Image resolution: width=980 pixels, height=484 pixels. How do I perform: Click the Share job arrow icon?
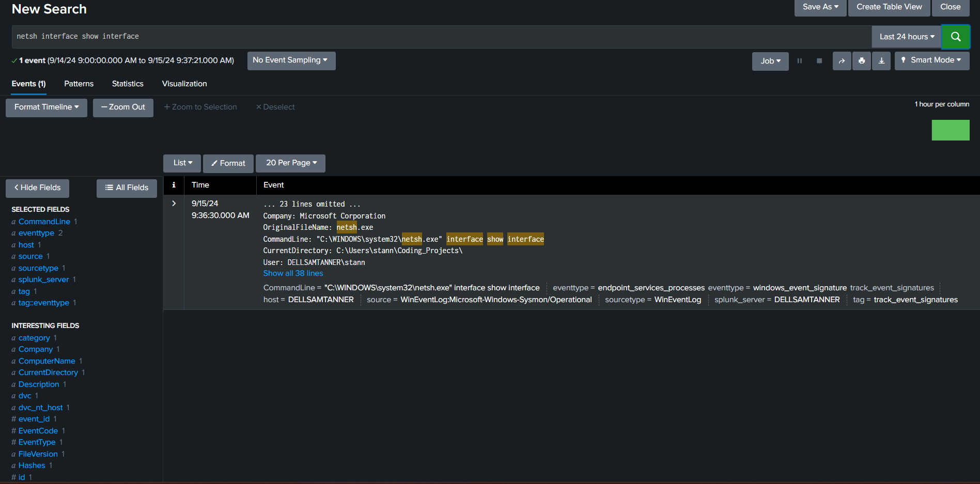click(x=842, y=61)
